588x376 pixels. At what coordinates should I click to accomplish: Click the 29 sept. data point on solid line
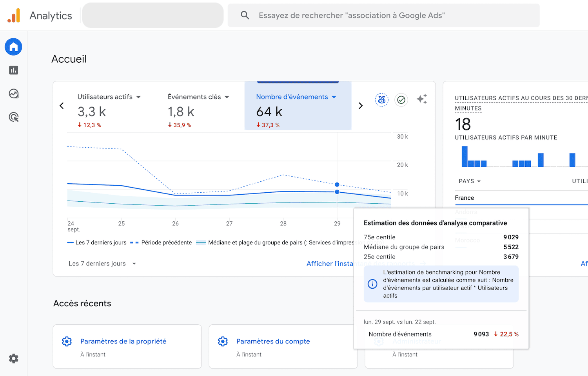click(337, 192)
